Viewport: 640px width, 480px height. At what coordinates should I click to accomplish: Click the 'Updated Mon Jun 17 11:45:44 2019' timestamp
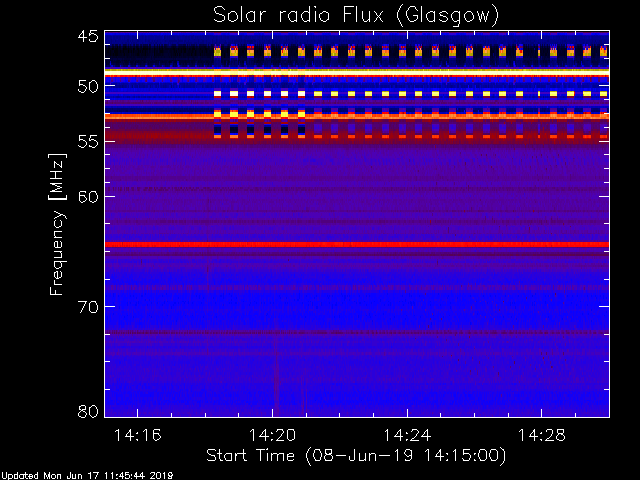click(87, 476)
